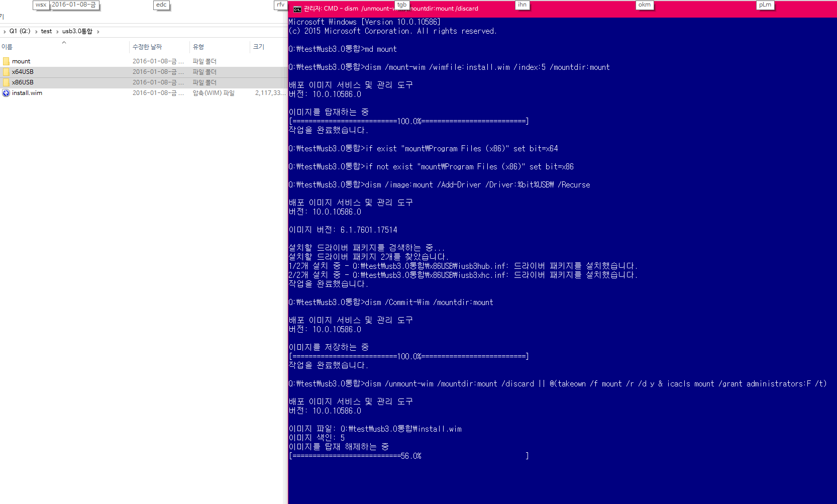Select the x64USB folder icon
The image size is (837, 504).
point(6,72)
